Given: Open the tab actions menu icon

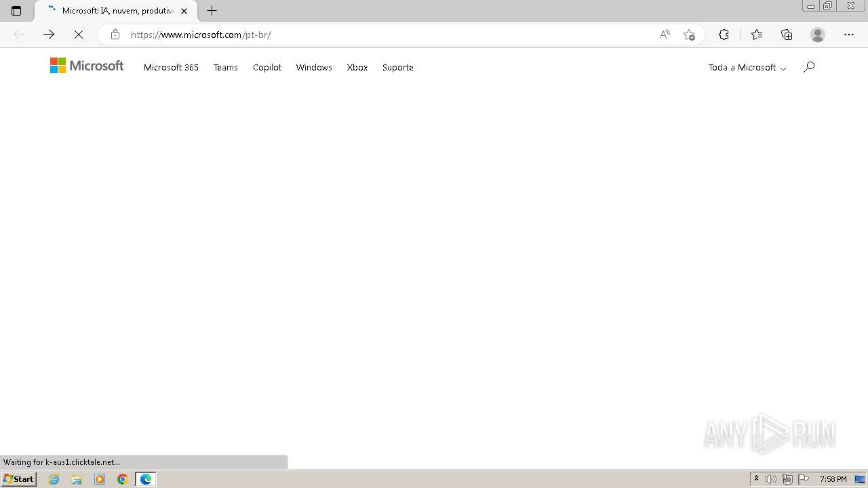Looking at the screenshot, I should click(x=16, y=11).
